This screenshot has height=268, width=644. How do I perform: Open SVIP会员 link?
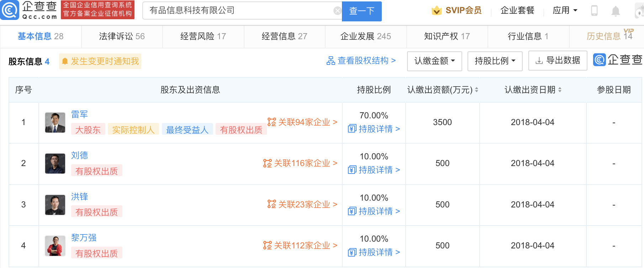click(x=456, y=11)
